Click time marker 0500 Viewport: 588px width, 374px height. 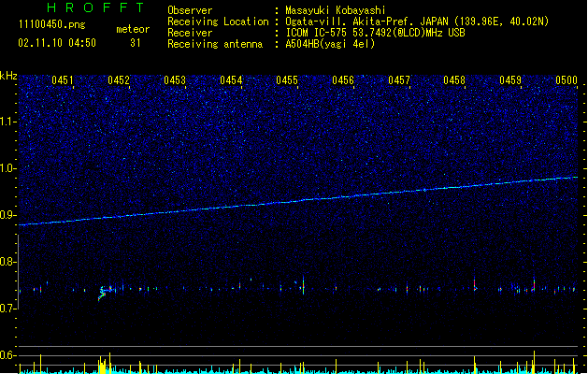tap(566, 80)
